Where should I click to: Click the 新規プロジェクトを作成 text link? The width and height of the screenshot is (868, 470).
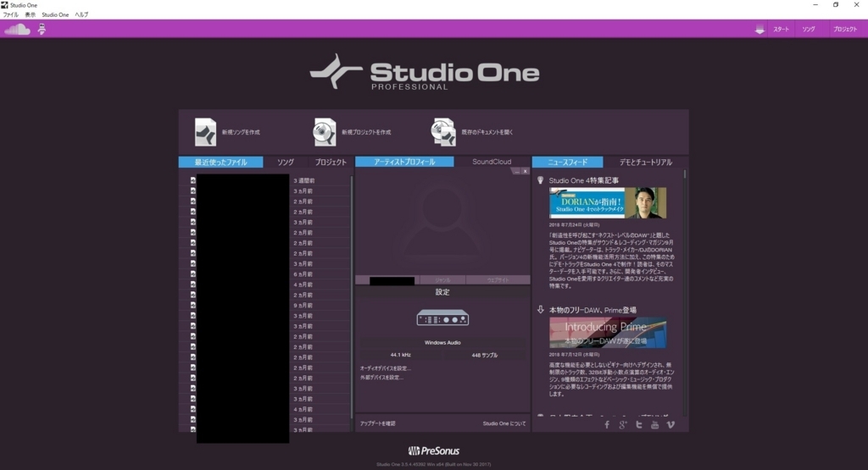pyautogui.click(x=366, y=133)
